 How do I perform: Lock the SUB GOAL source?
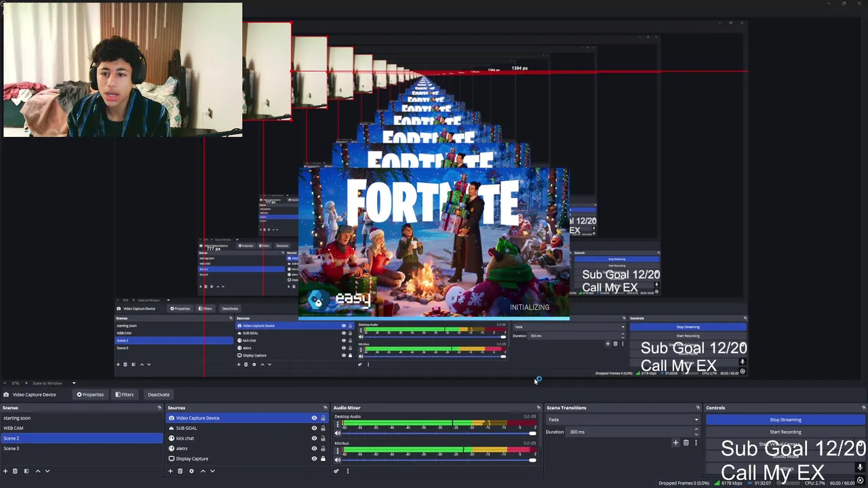click(x=323, y=428)
